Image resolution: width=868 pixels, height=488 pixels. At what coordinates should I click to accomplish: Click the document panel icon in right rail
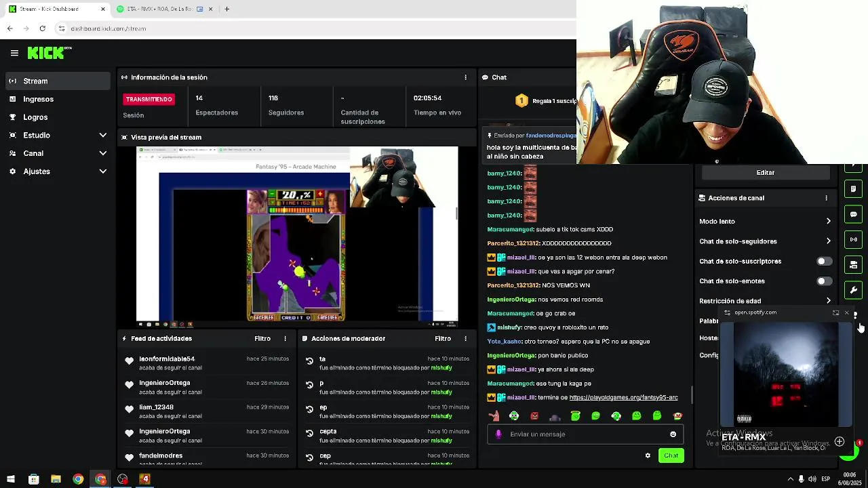click(853, 189)
